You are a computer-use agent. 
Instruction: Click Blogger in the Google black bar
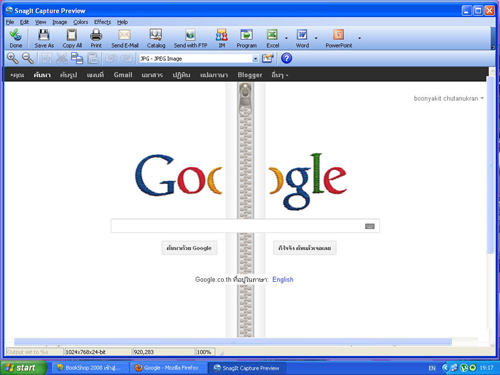(250, 75)
